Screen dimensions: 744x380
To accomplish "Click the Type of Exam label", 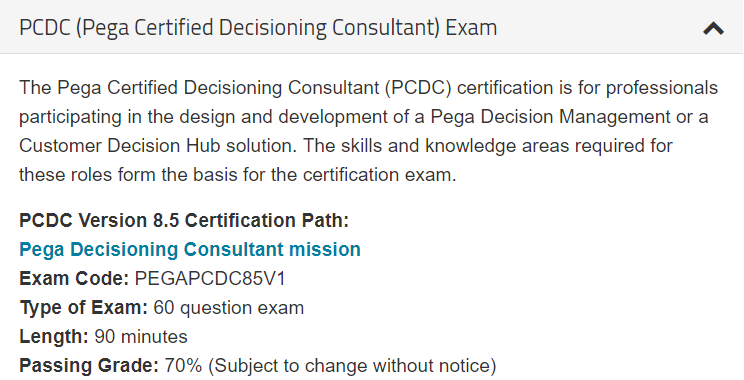I will point(84,308).
